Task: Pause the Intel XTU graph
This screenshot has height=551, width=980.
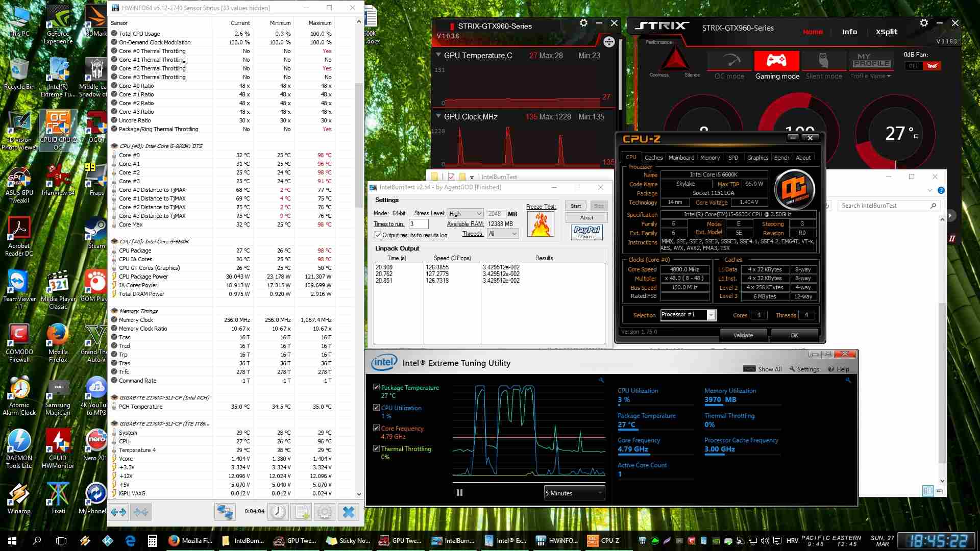Action: coord(459,493)
